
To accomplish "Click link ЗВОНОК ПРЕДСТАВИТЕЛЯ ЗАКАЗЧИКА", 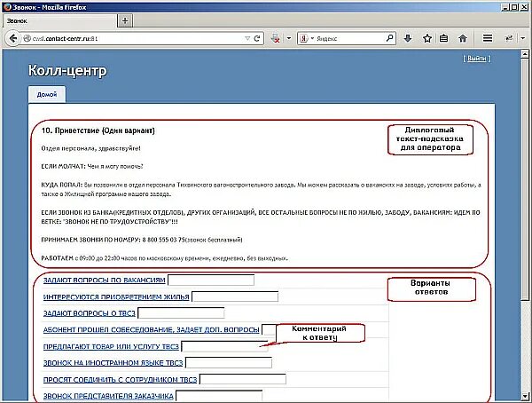I will [x=108, y=396].
